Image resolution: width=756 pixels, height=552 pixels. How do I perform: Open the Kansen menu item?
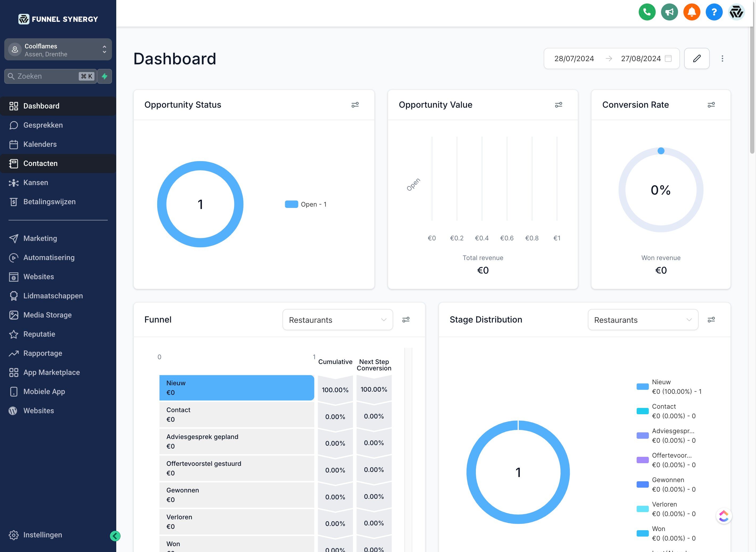[35, 182]
